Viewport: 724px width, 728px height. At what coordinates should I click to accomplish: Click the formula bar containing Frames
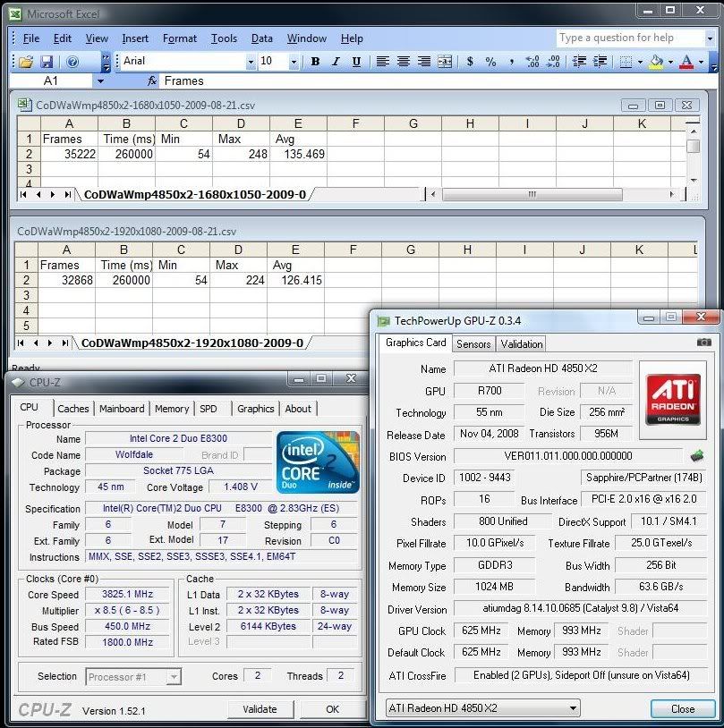(x=437, y=81)
